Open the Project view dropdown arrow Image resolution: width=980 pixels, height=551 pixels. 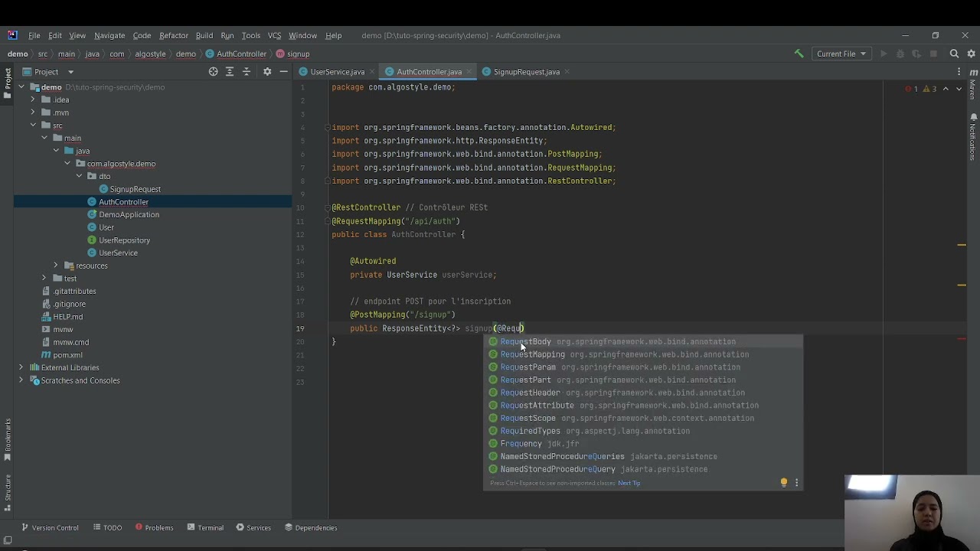[x=70, y=72]
